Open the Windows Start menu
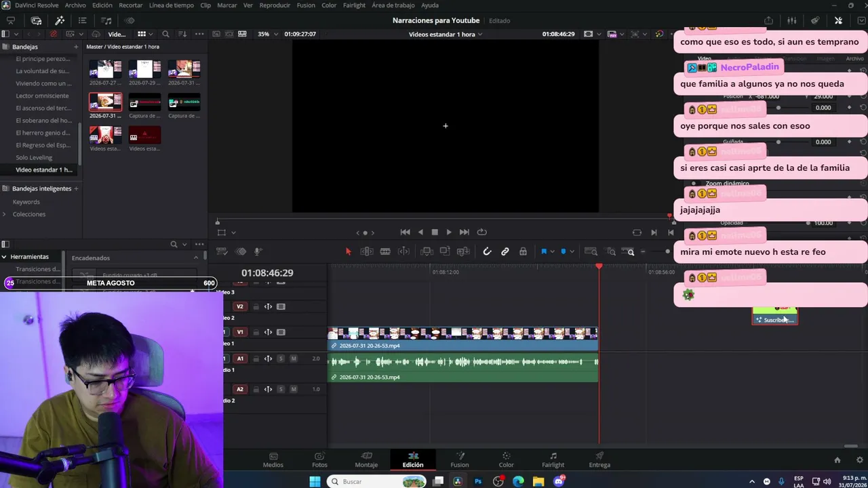868x488 pixels. click(x=315, y=481)
